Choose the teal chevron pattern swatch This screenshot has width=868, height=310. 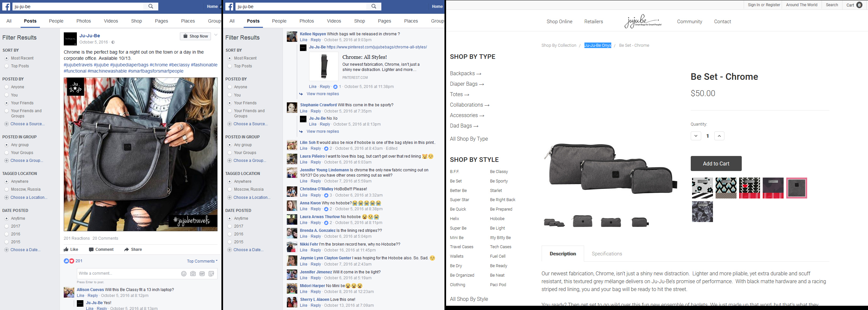click(726, 188)
